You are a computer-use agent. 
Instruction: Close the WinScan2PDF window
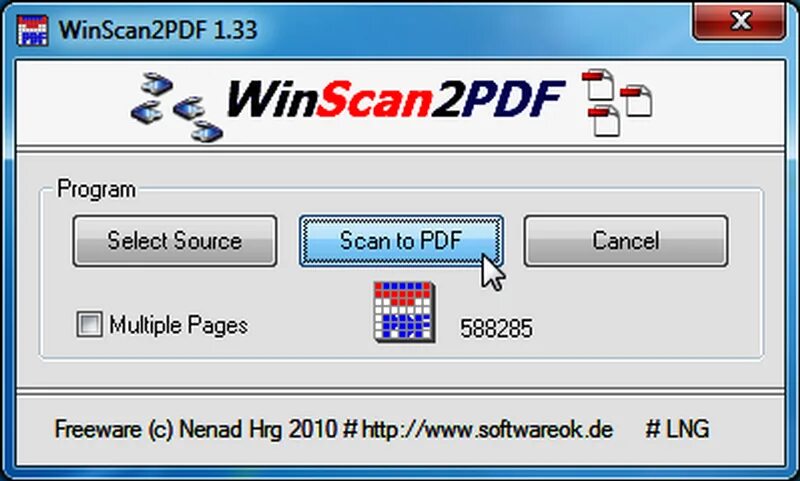click(x=739, y=21)
